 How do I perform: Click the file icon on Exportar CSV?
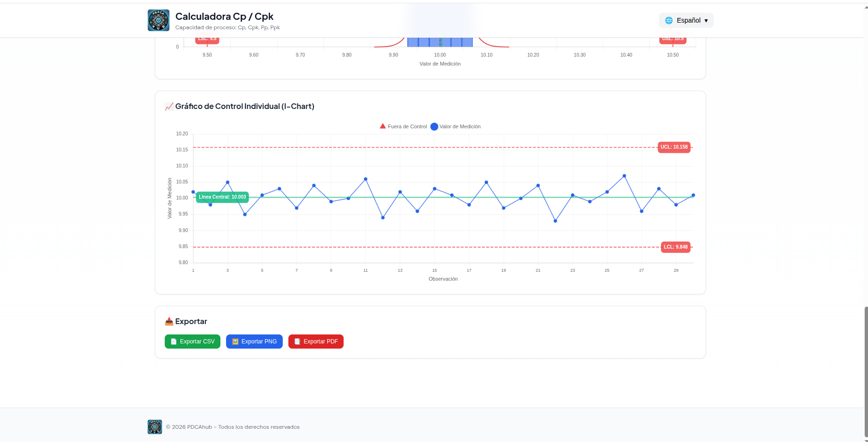(x=174, y=342)
